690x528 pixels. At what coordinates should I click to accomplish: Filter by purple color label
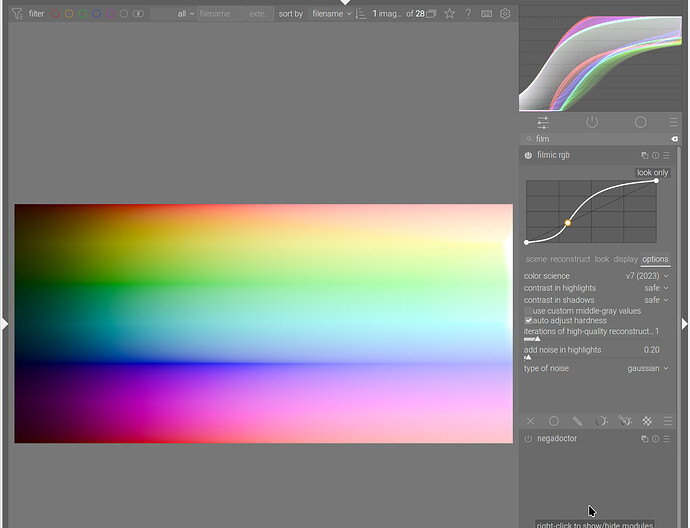110,14
